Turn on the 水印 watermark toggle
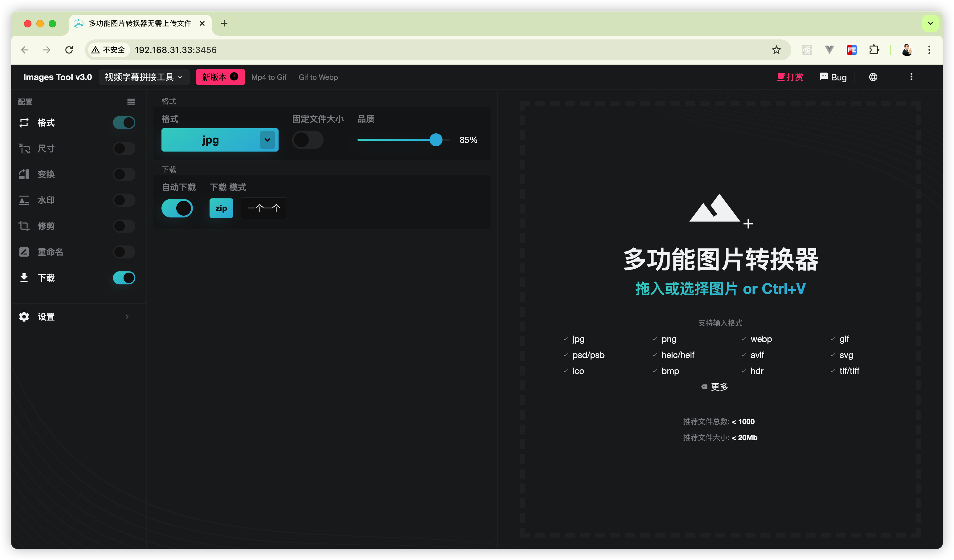Screen dimensions: 954x560 pyautogui.click(x=124, y=200)
